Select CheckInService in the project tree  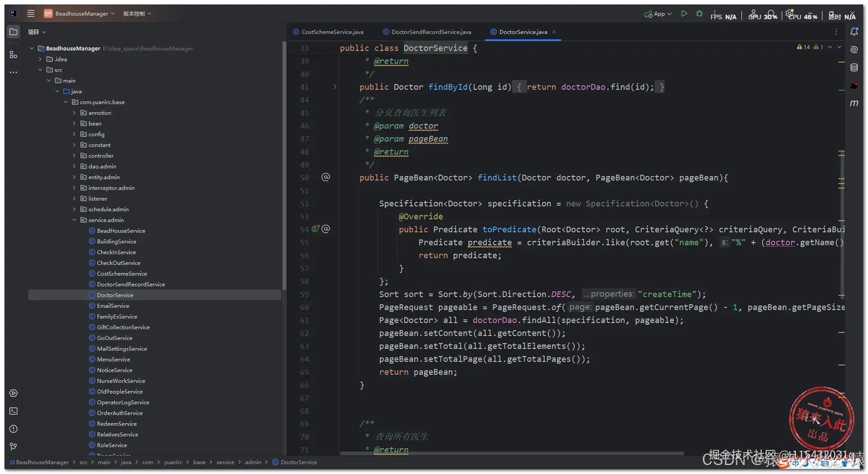[116, 252]
